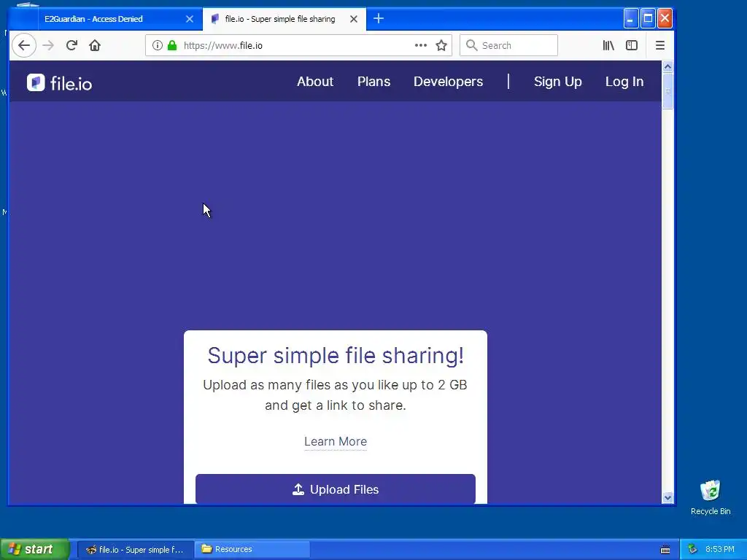
Task: Open the Library icon in toolbar
Action: (x=608, y=45)
